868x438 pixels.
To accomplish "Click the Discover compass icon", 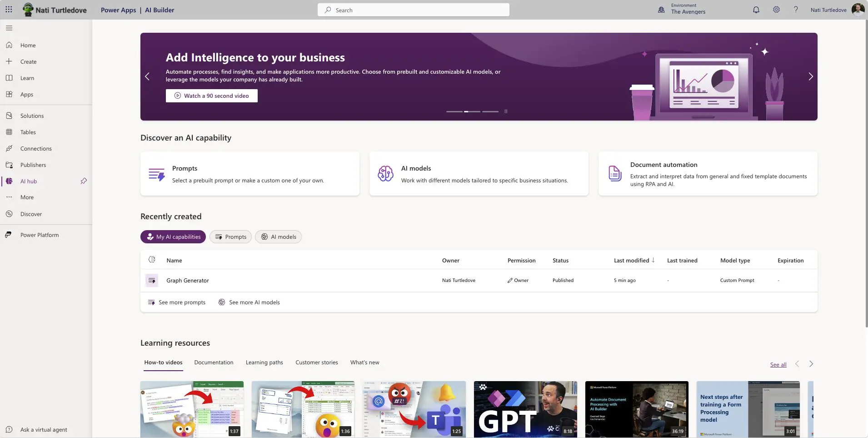I will [x=9, y=214].
